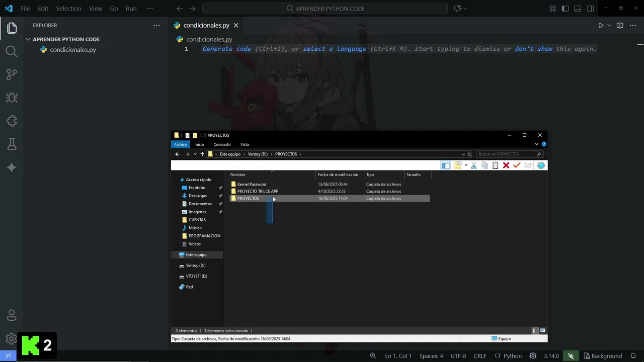Screen dimensions: 644x362
Task: Click the VS Code command center search box
Action: click(x=325, y=9)
